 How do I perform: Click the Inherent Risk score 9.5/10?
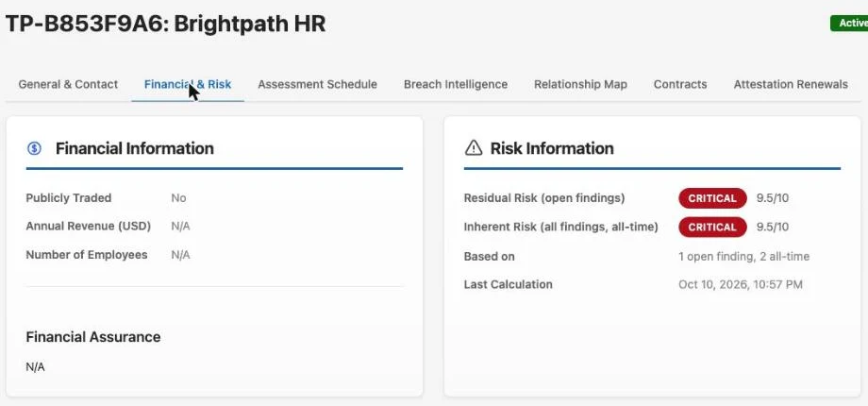coord(772,228)
